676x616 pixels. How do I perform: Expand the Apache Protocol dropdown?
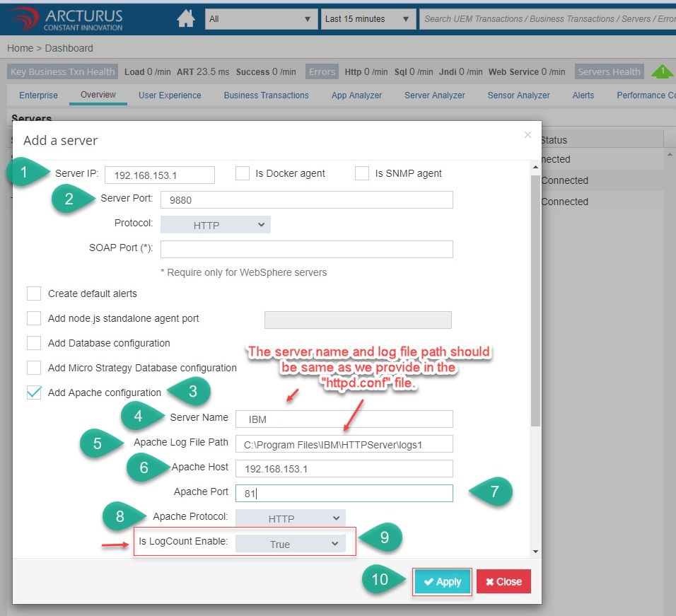tap(291, 518)
